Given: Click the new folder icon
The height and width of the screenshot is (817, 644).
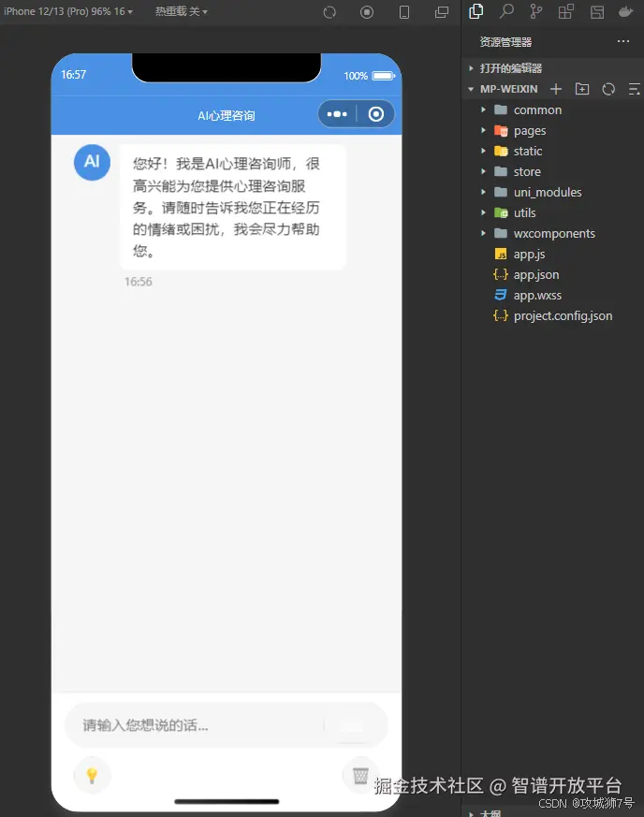Looking at the screenshot, I should pos(582,89).
